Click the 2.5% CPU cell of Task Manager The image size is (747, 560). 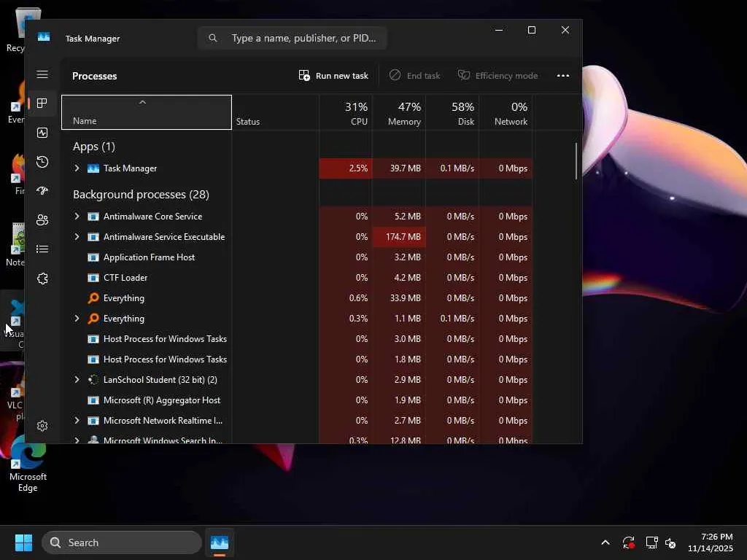pos(346,168)
